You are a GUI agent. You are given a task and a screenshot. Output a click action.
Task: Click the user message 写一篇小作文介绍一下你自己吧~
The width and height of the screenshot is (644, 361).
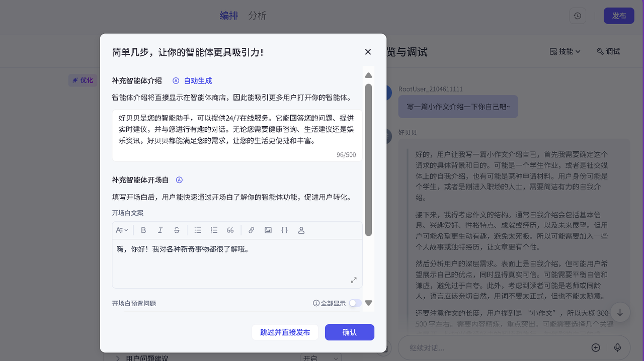pyautogui.click(x=458, y=107)
